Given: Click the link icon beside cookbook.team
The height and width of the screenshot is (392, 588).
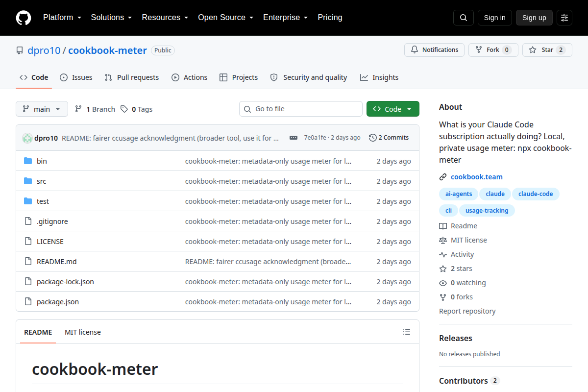Looking at the screenshot, I should click(443, 177).
